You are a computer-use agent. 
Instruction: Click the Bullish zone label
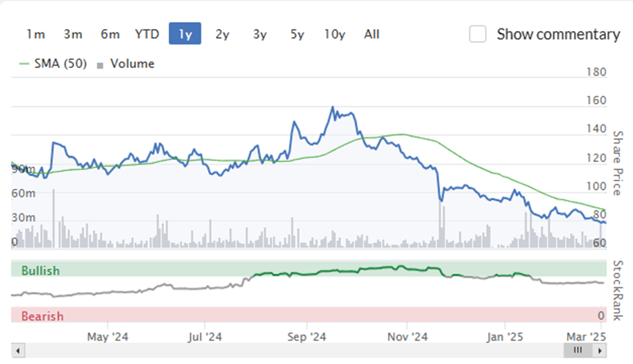pos(40,270)
